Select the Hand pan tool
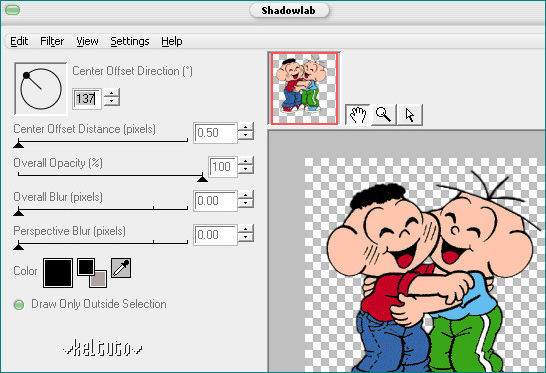This screenshot has height=373, width=546. tap(358, 115)
